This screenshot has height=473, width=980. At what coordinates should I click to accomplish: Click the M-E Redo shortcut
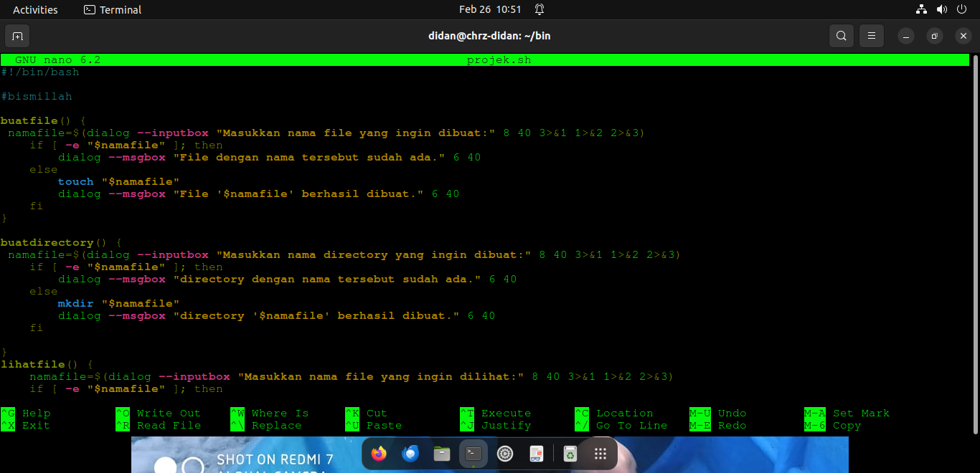coord(718,426)
